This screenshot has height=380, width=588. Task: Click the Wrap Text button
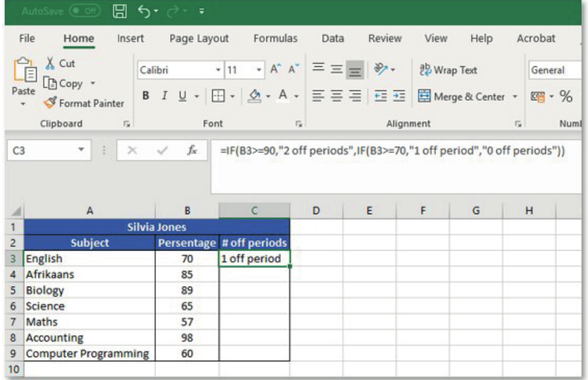click(448, 70)
